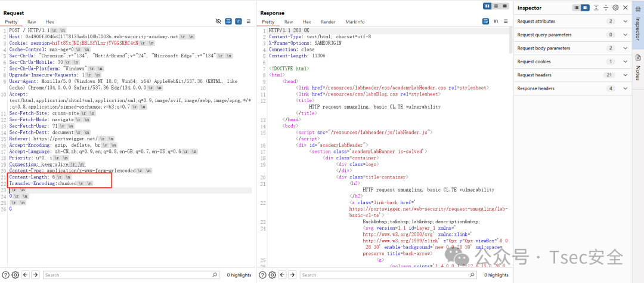Viewport: 644px width, 283px height.
Task: Toggle word wrap icon in Response panel
Action: (x=486, y=21)
